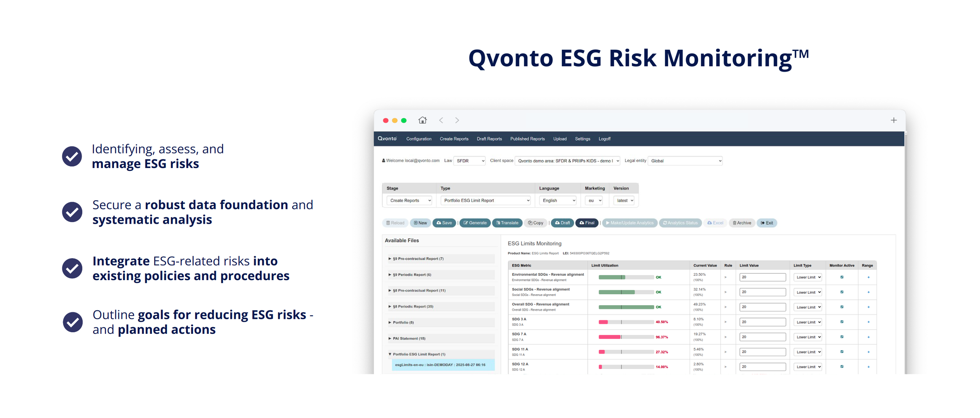Click the Qvonto logo in navigation bar
Viewport: 980px width, 418px height.
click(387, 139)
